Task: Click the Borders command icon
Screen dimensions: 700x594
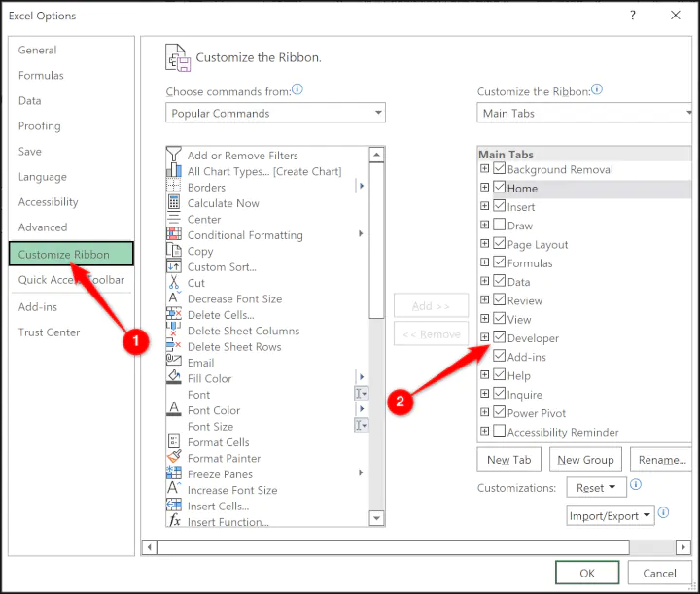Action: click(174, 187)
